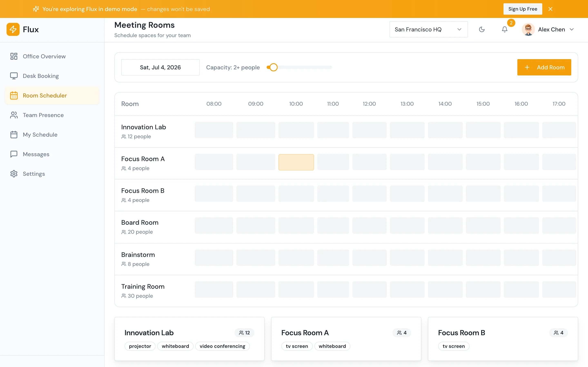588x367 pixels.
Task: Open the Team Presence people icon
Action: click(x=14, y=115)
